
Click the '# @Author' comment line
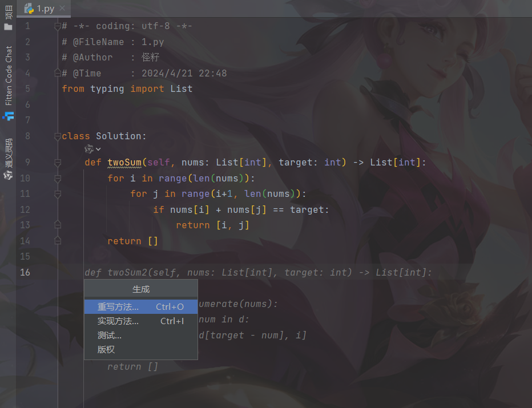coord(111,57)
